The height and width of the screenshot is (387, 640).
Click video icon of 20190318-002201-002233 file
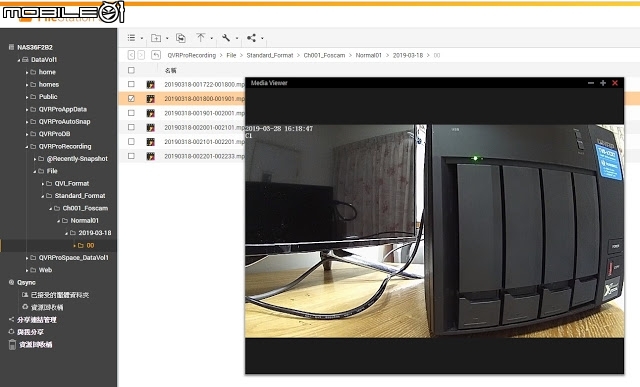[x=151, y=156]
